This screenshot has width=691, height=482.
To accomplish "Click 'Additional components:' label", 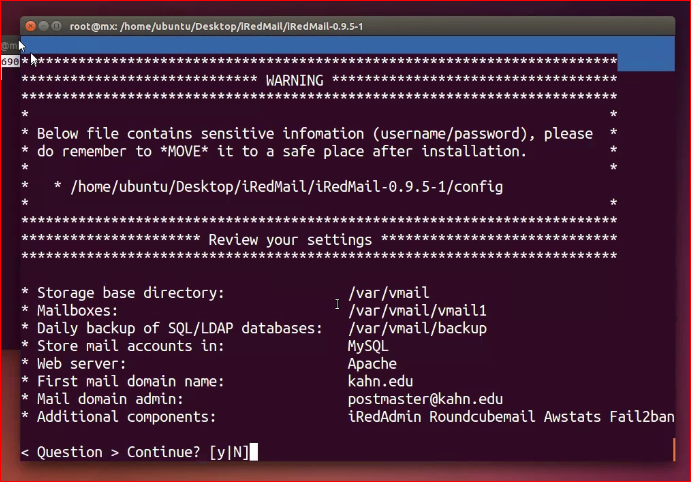I will 126,417.
